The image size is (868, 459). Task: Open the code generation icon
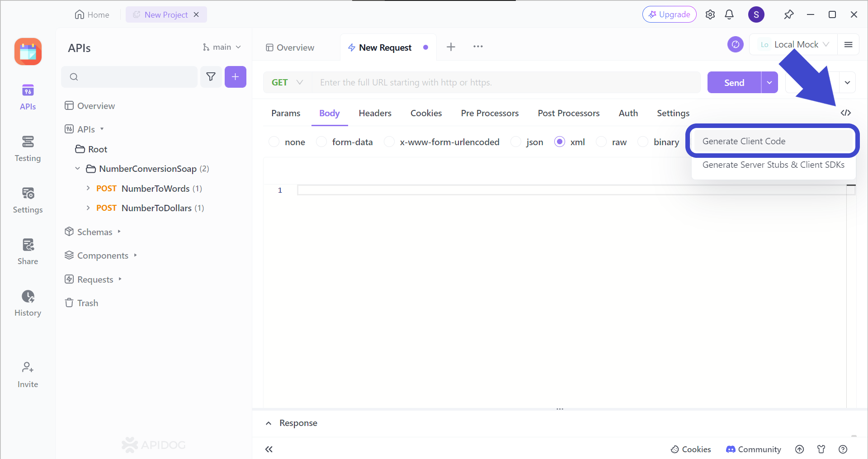[x=845, y=113]
